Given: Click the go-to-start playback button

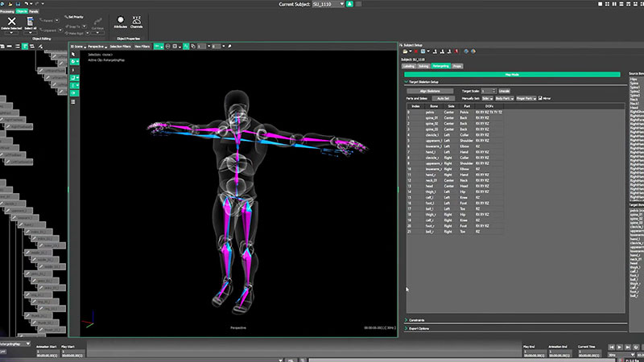Looking at the screenshot, I should coord(612,348).
